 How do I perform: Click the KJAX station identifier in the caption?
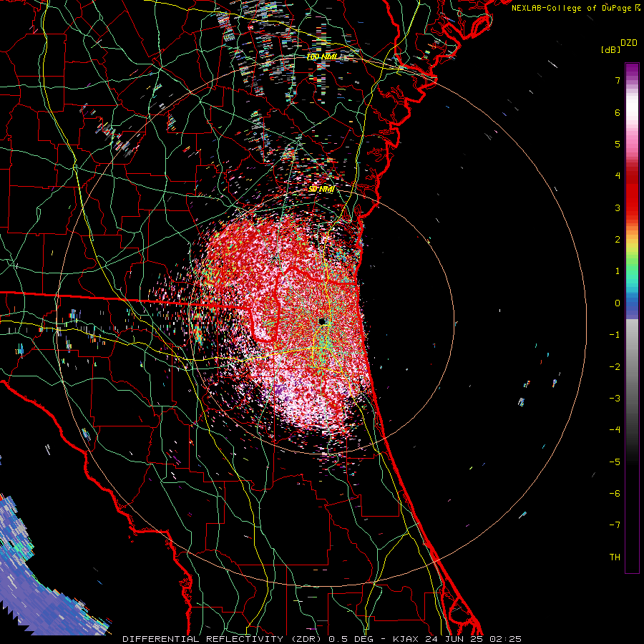pos(406,639)
